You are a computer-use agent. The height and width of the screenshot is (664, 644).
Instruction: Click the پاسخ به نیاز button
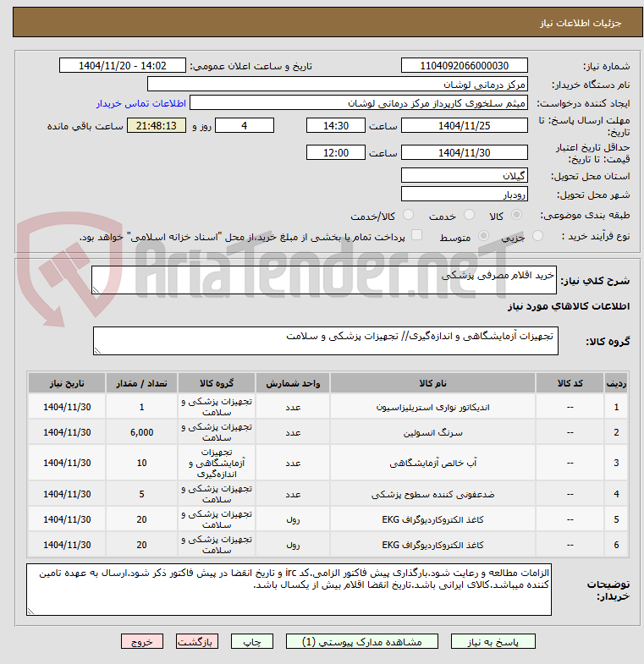coord(493,641)
